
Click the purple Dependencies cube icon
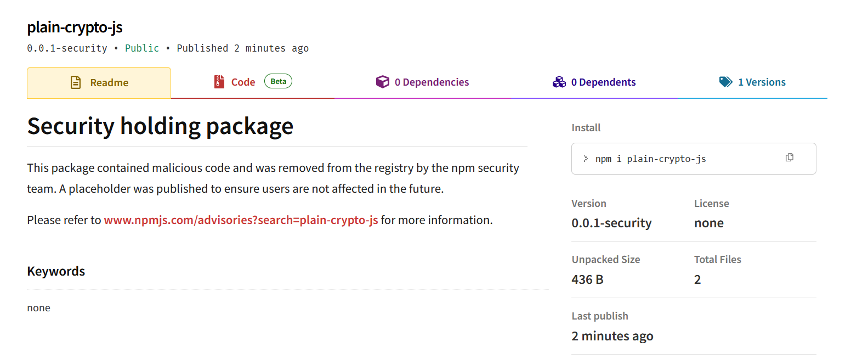pos(382,82)
